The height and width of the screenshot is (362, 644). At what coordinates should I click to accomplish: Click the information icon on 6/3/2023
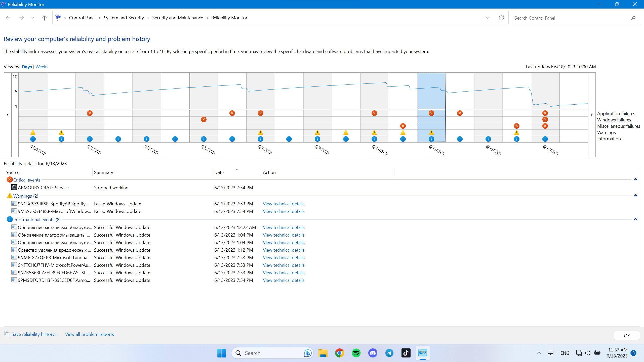pos(146,139)
